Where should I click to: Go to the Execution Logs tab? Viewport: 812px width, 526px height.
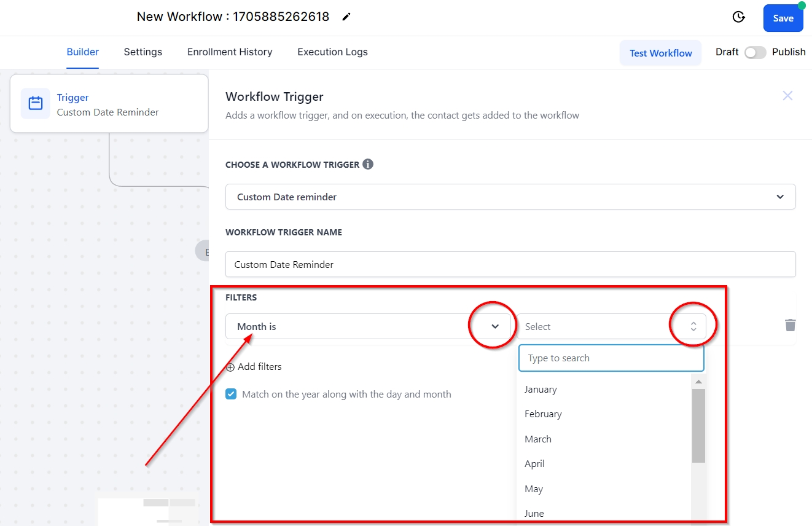(x=332, y=52)
